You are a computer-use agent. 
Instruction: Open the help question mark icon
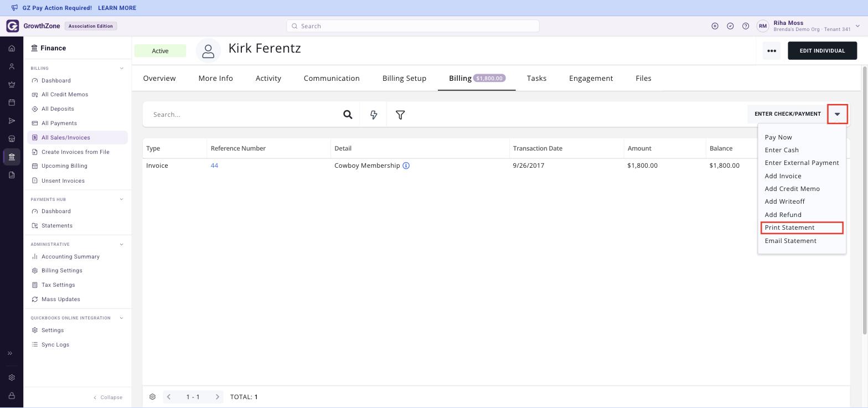click(746, 26)
